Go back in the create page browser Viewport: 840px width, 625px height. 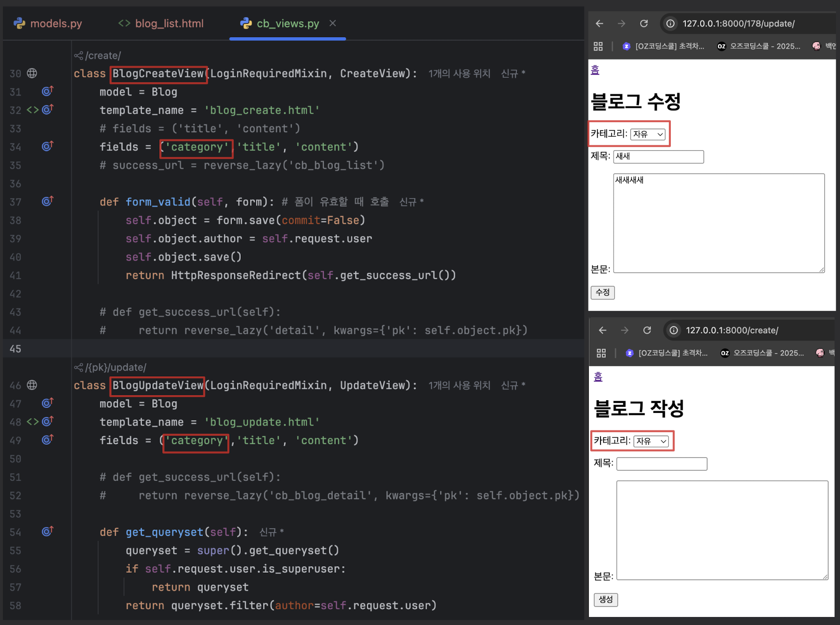tap(602, 330)
